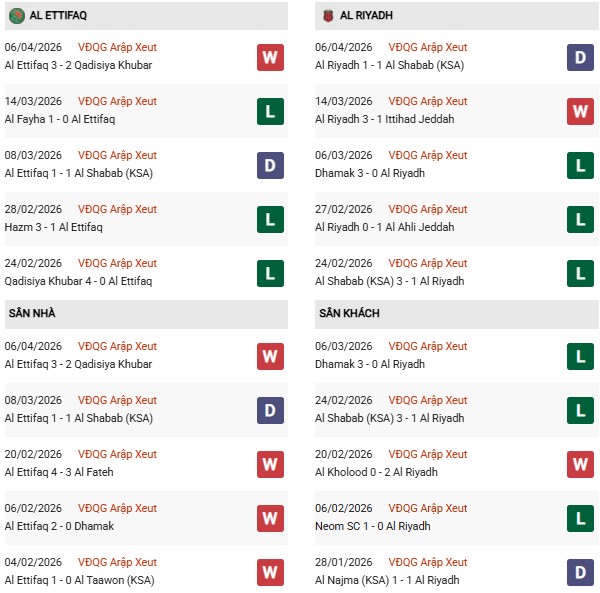Click the Al Riyadh team crest
The height and width of the screenshot is (593, 600).
click(x=327, y=15)
